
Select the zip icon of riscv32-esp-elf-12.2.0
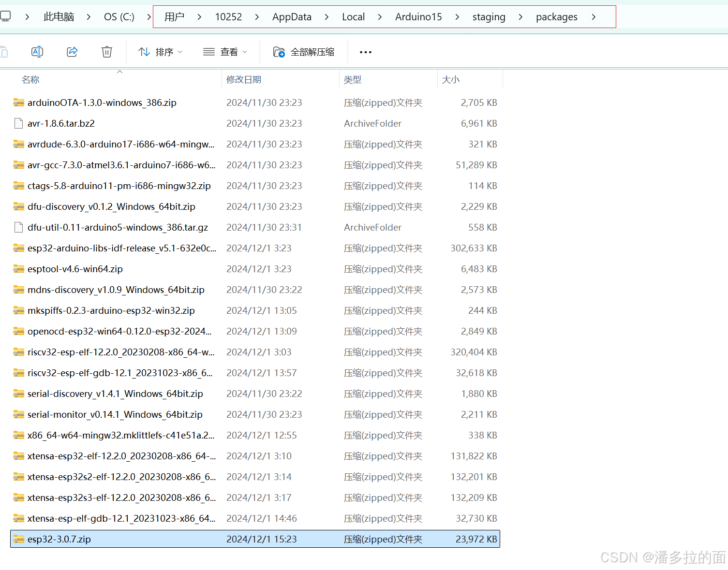19,352
